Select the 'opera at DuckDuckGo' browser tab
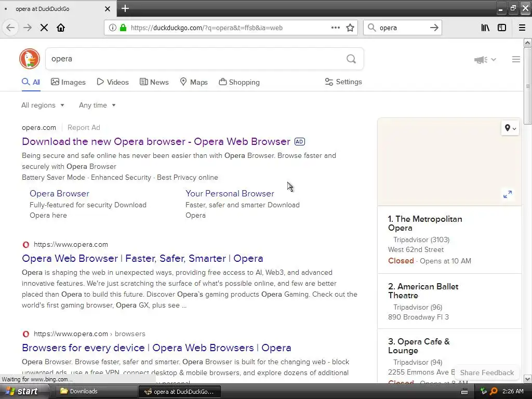This screenshot has height=399, width=532. click(x=58, y=9)
